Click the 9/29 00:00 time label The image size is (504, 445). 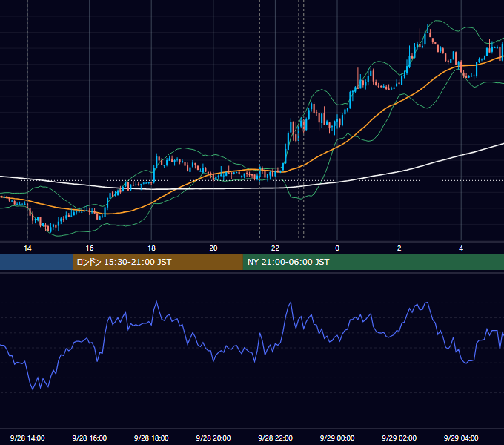[x=337, y=438]
